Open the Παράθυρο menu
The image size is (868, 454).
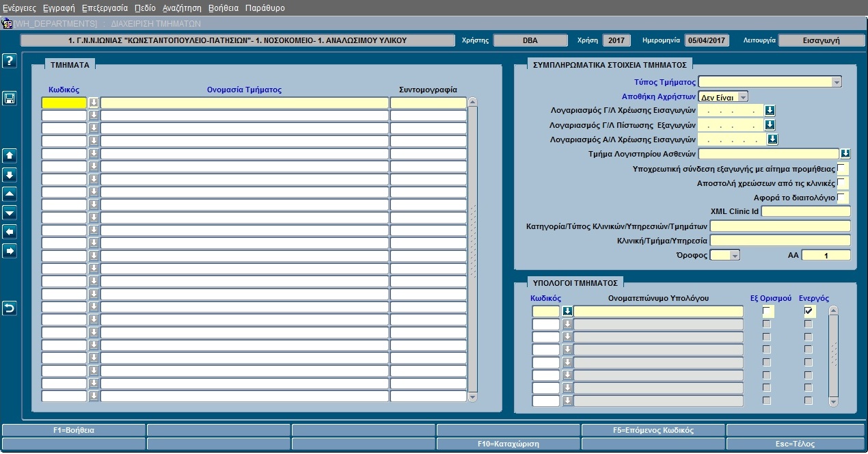click(265, 8)
